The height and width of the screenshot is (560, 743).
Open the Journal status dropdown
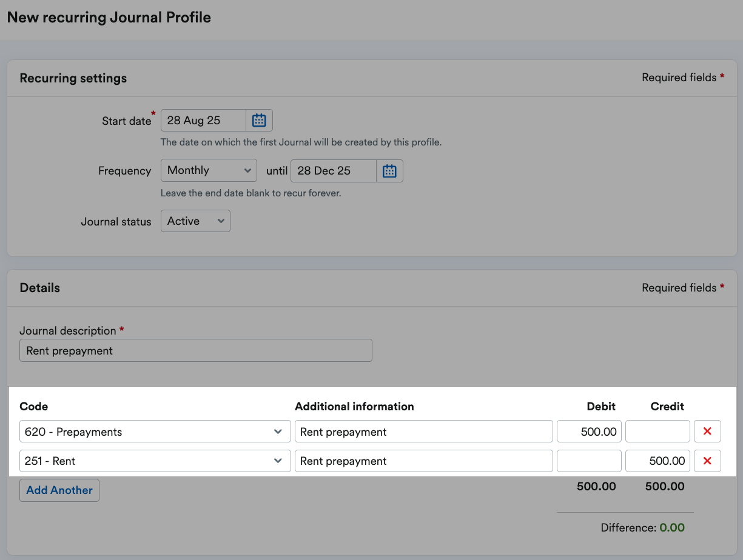195,221
